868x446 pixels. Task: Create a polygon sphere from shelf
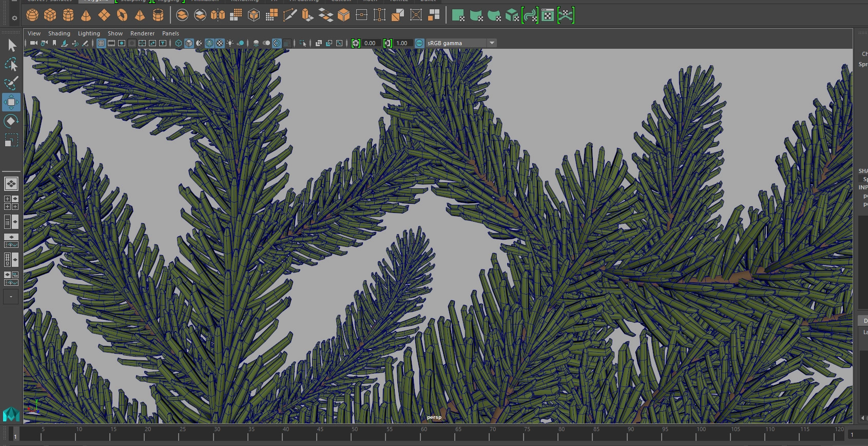click(32, 15)
